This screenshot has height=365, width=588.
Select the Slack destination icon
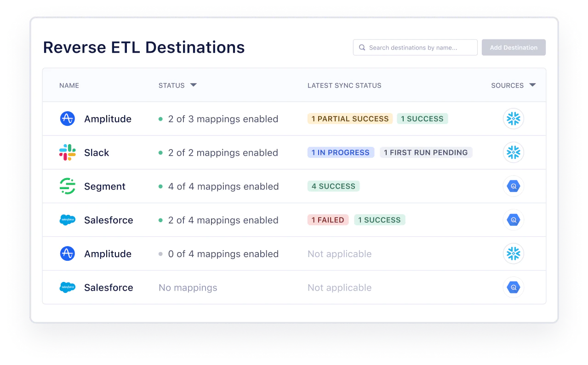tap(67, 152)
